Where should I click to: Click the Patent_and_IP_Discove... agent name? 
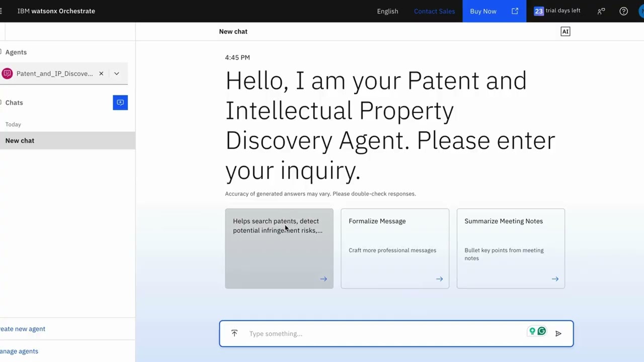pos(54,73)
